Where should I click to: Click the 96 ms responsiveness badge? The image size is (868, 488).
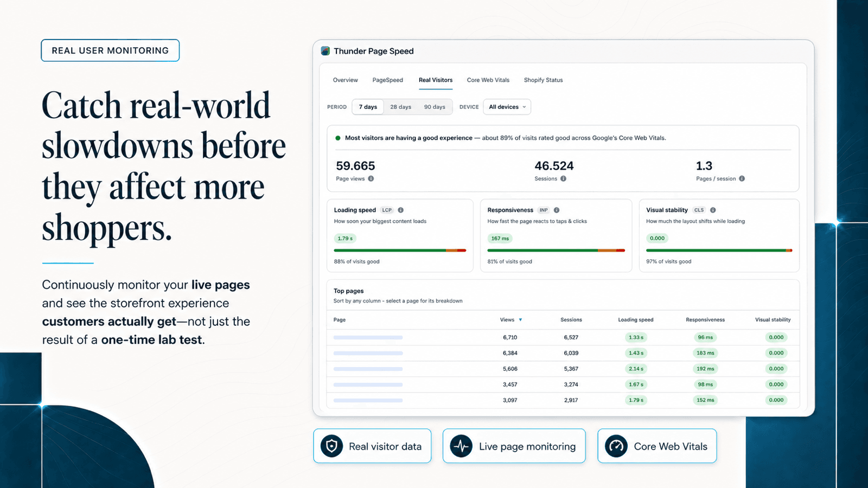(x=705, y=337)
